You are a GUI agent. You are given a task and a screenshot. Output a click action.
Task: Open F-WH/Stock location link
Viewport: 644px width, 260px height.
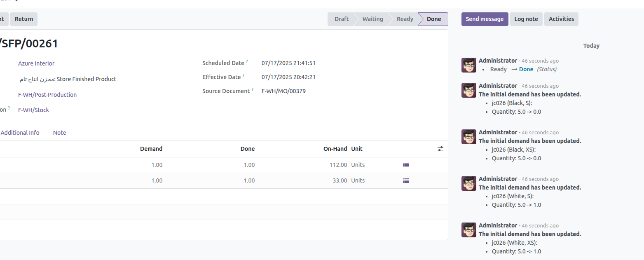point(33,110)
